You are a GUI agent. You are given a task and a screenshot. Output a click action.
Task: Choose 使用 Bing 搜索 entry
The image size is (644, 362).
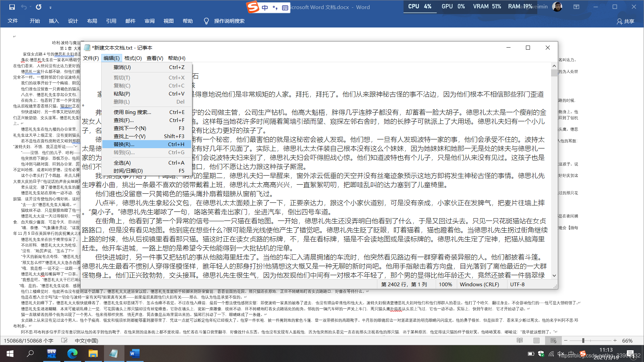[147, 112]
